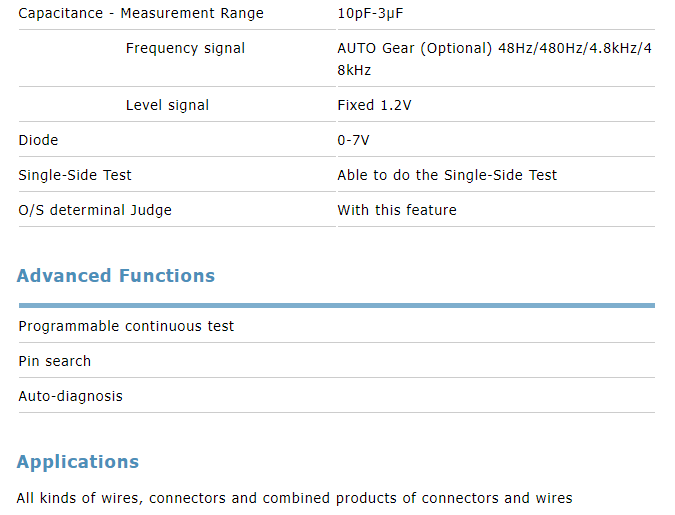Viewport: 675px width, 515px height.
Task: Click the 0-7V diode value
Action: tap(353, 140)
